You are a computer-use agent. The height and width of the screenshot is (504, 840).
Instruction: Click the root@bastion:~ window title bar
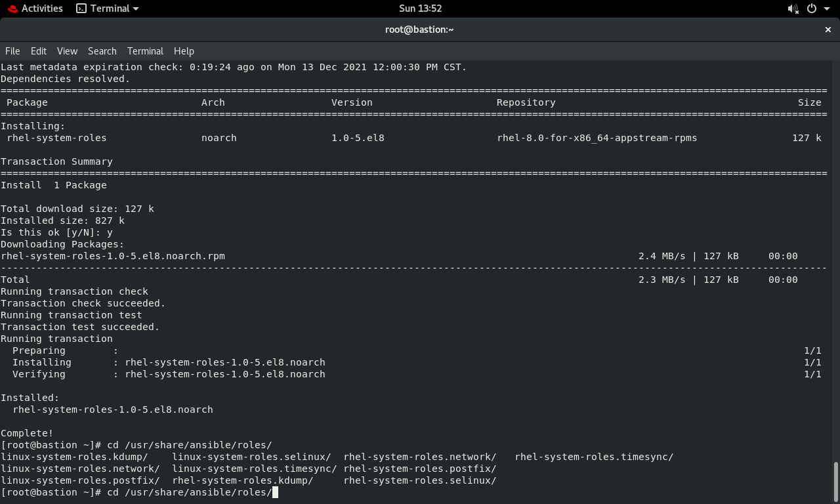420,30
